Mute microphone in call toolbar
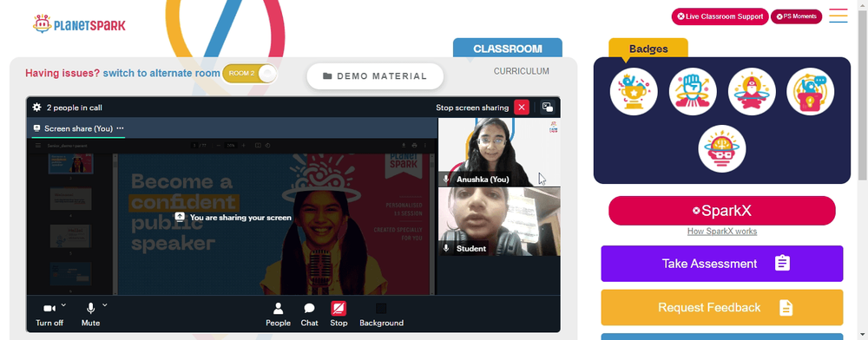The height and width of the screenshot is (340, 868). click(90, 315)
